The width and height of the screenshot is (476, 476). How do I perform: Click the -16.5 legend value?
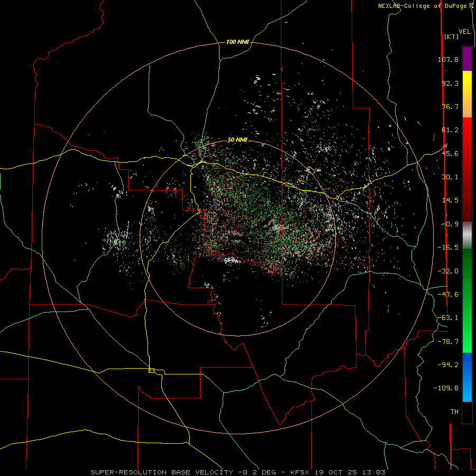pos(448,248)
